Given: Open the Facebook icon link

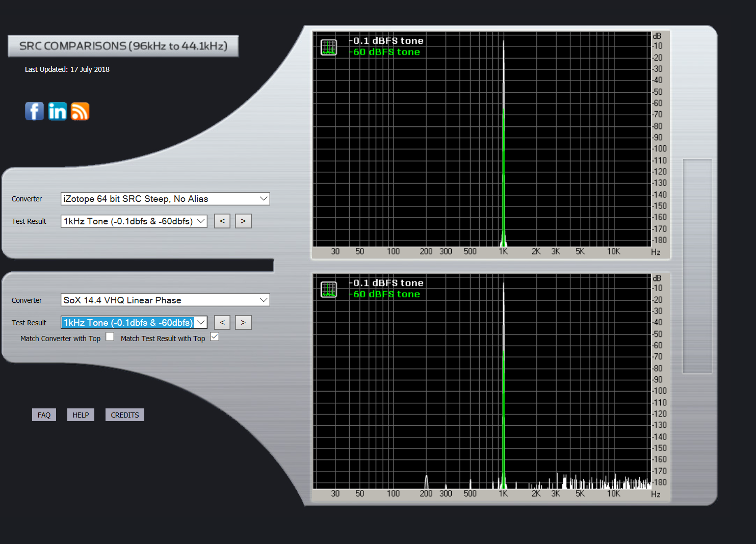Looking at the screenshot, I should (x=34, y=111).
